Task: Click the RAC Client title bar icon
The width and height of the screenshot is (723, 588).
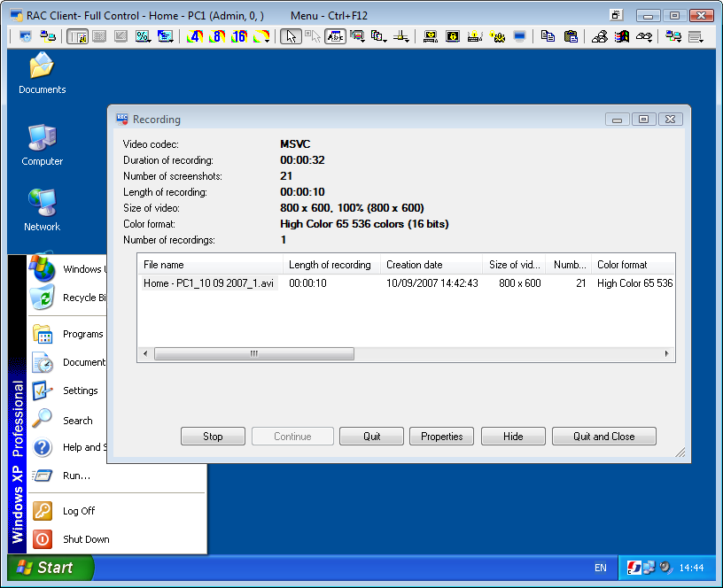Action: coord(17,16)
